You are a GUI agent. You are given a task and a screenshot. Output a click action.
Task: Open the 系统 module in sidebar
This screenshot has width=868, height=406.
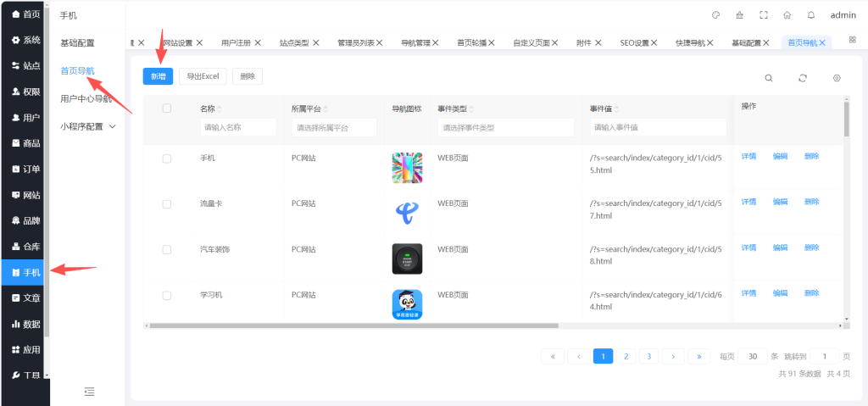(25, 40)
